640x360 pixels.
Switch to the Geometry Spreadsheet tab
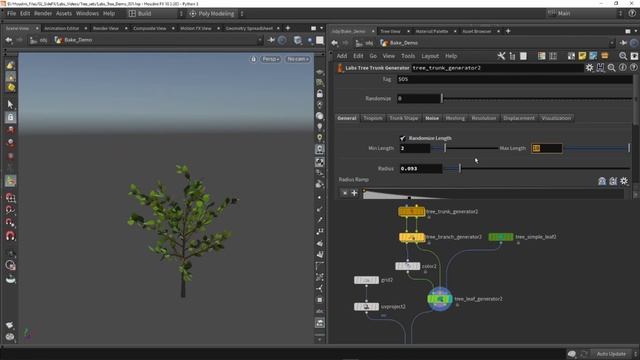tap(249, 28)
